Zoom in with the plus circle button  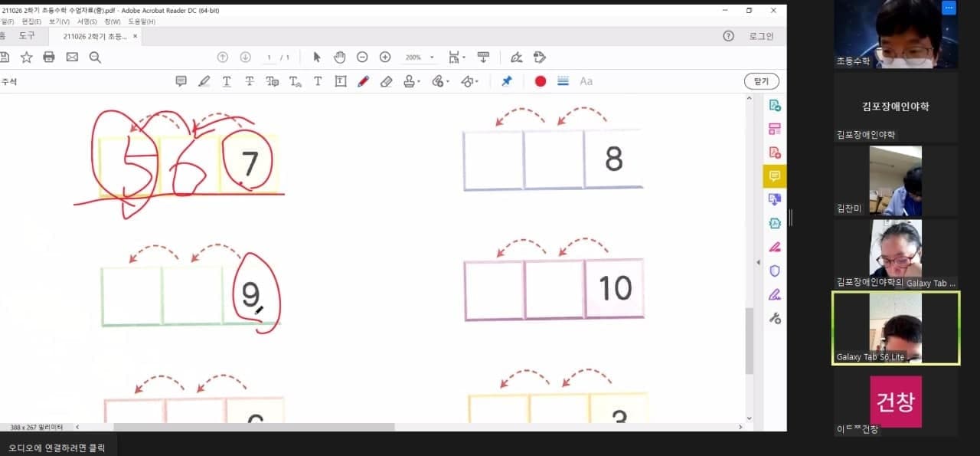(385, 57)
